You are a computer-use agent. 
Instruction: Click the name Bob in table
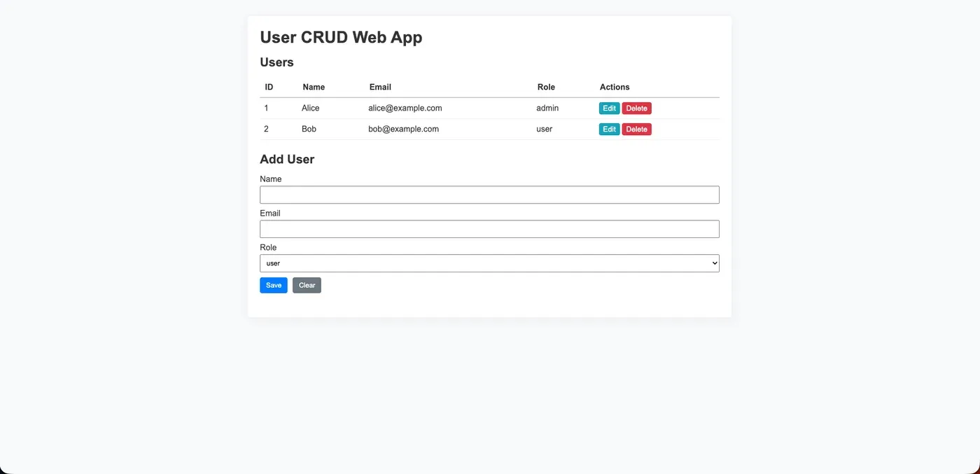click(x=309, y=129)
